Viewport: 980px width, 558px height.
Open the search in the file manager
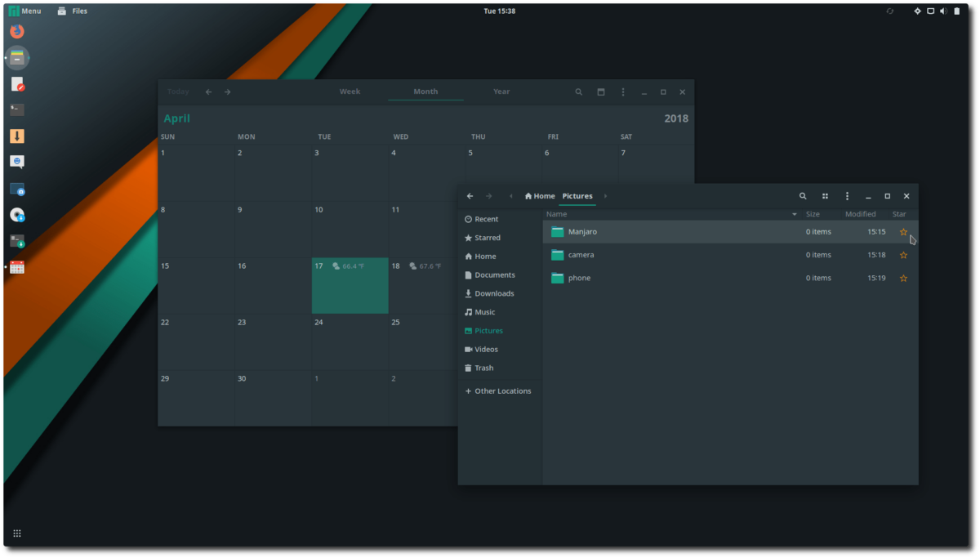[803, 196]
